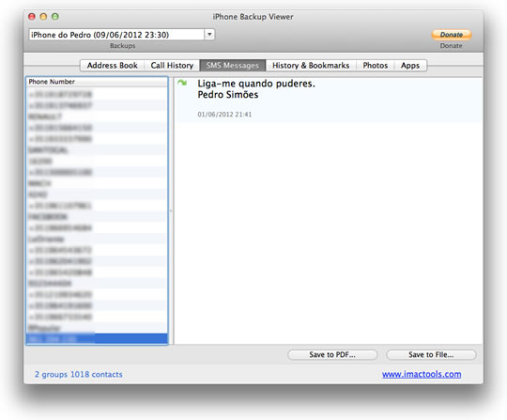
Task: Click the orange Donate button
Action: (x=451, y=35)
